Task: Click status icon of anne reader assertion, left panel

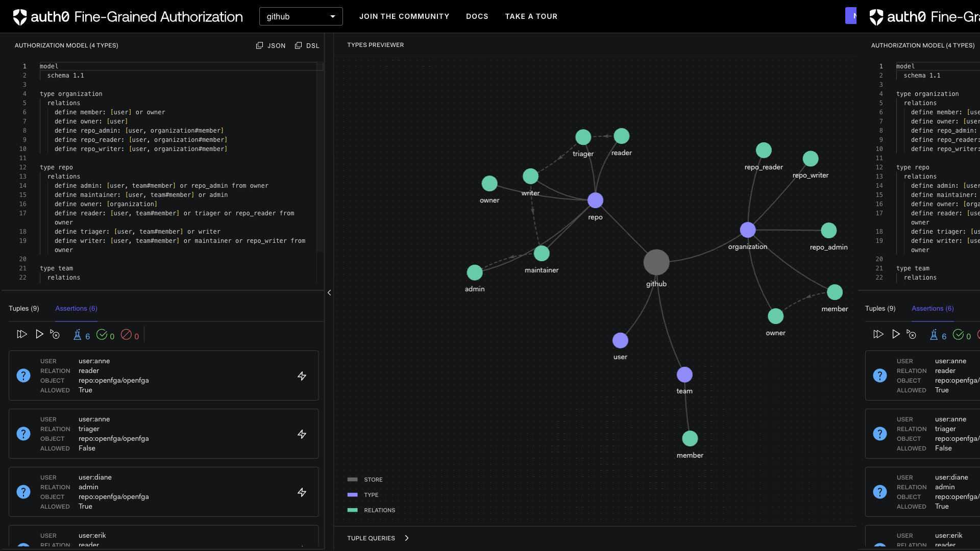Action: point(23,375)
